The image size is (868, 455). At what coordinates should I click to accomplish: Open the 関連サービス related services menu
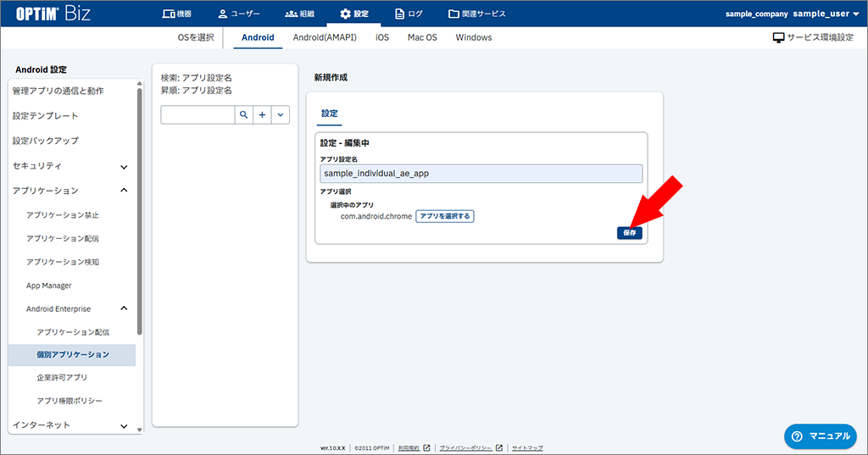476,14
